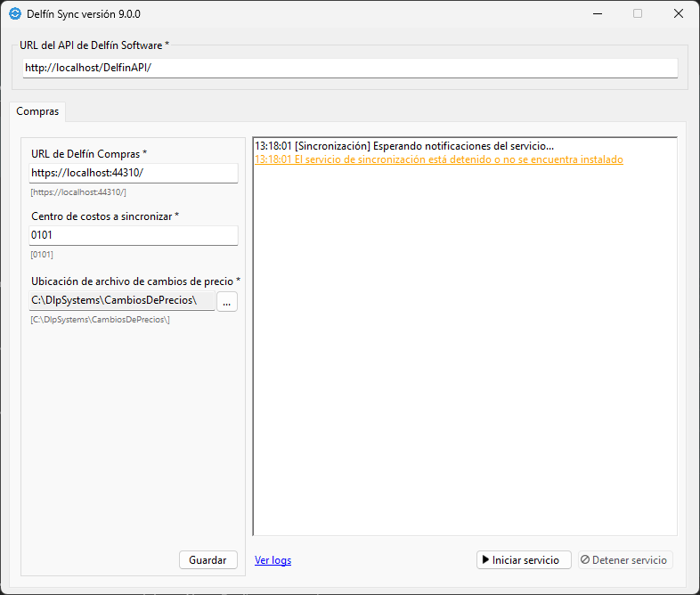Viewport: 700px width, 595px height.
Task: Open the folder browse "..." button
Action: click(x=227, y=302)
